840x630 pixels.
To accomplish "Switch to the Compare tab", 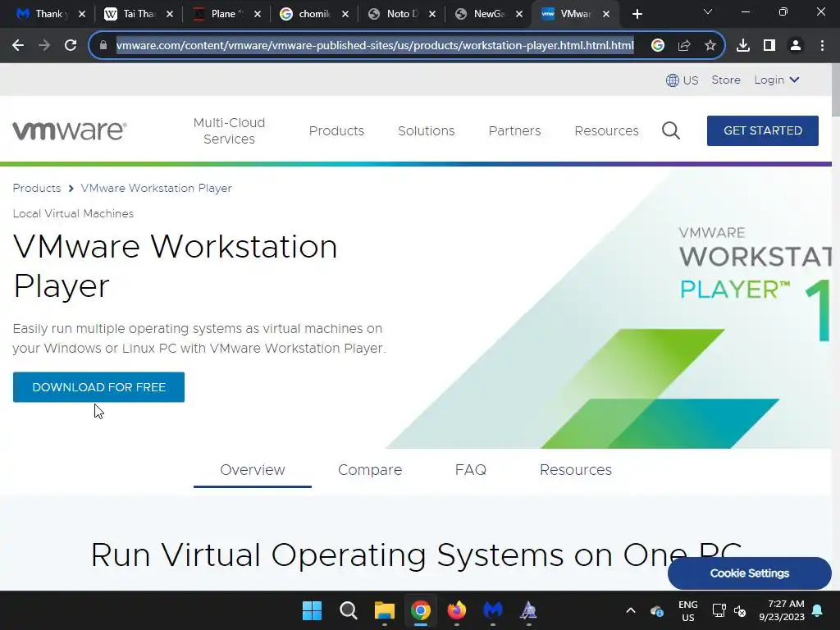I will pyautogui.click(x=370, y=470).
